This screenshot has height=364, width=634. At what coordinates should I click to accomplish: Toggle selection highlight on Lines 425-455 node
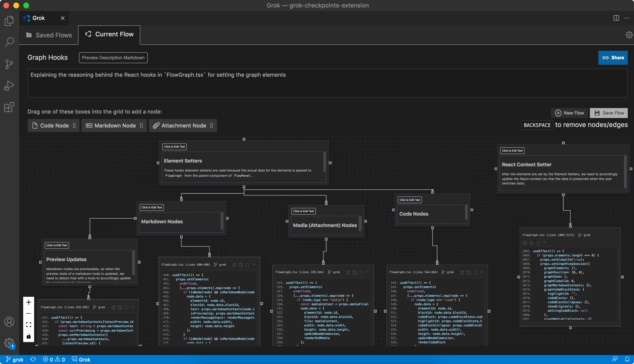126,307
